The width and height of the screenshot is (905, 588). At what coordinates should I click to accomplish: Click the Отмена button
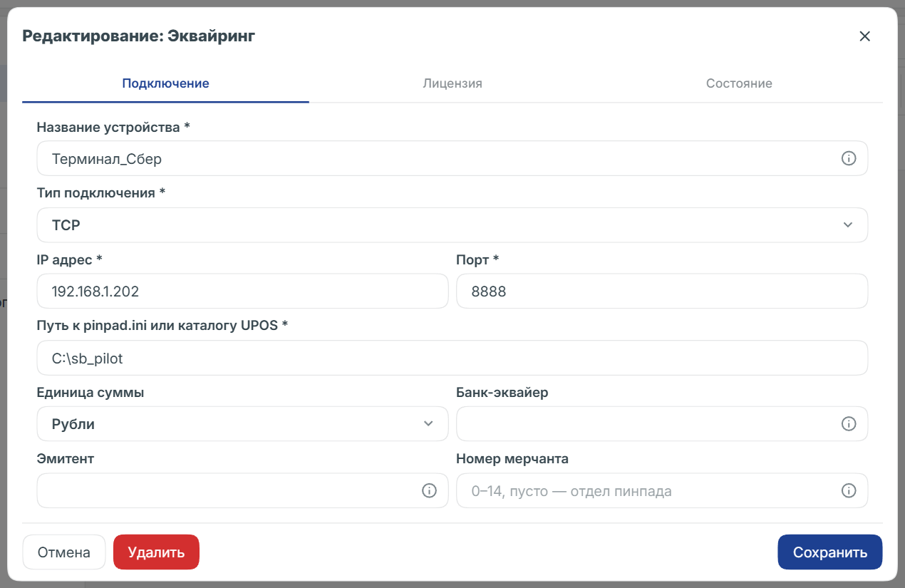[x=64, y=552]
